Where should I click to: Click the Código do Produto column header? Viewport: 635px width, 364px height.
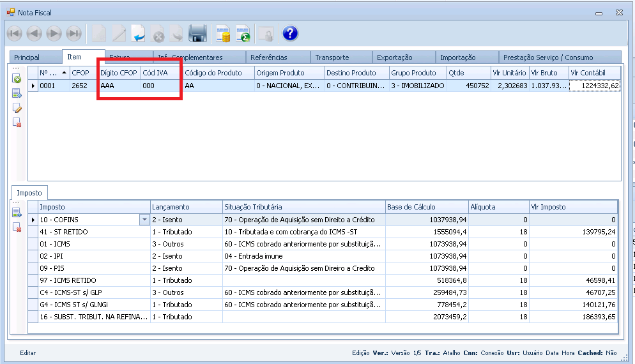[218, 73]
